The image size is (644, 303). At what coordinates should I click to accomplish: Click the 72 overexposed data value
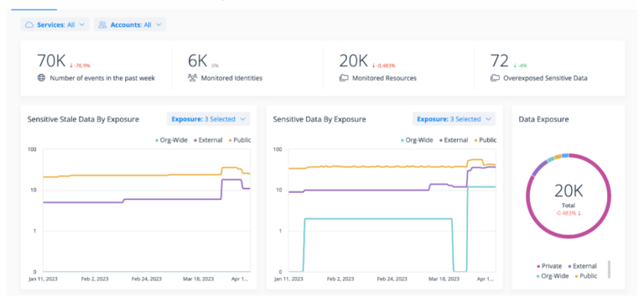[x=500, y=60]
